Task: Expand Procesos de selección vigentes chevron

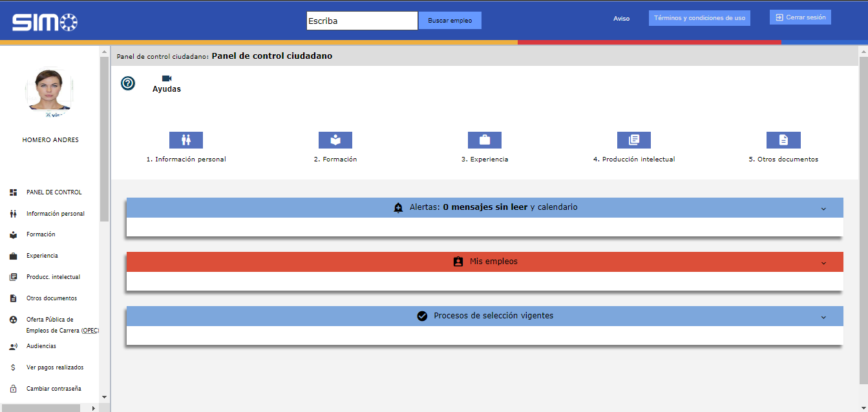Action: pyautogui.click(x=823, y=317)
